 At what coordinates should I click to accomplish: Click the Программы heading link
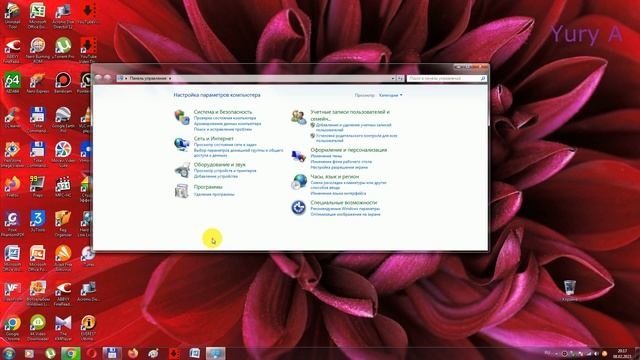(208, 187)
